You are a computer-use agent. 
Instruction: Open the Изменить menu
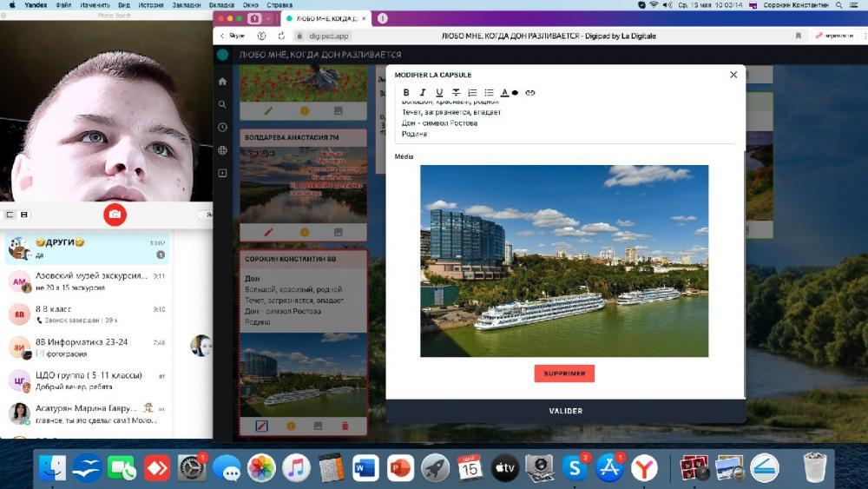tap(95, 5)
